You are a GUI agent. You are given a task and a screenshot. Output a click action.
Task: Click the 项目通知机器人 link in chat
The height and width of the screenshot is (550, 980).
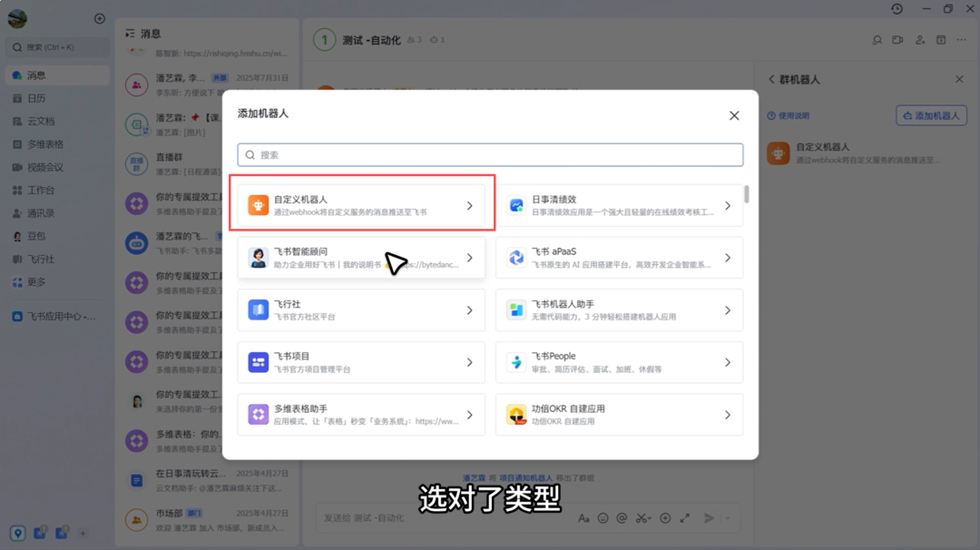[525, 478]
